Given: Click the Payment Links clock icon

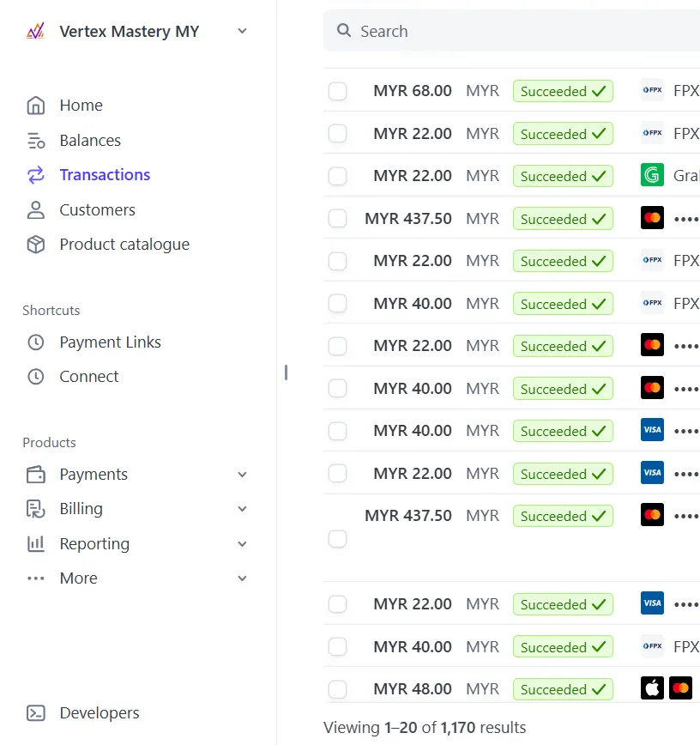Looking at the screenshot, I should pyautogui.click(x=35, y=342).
